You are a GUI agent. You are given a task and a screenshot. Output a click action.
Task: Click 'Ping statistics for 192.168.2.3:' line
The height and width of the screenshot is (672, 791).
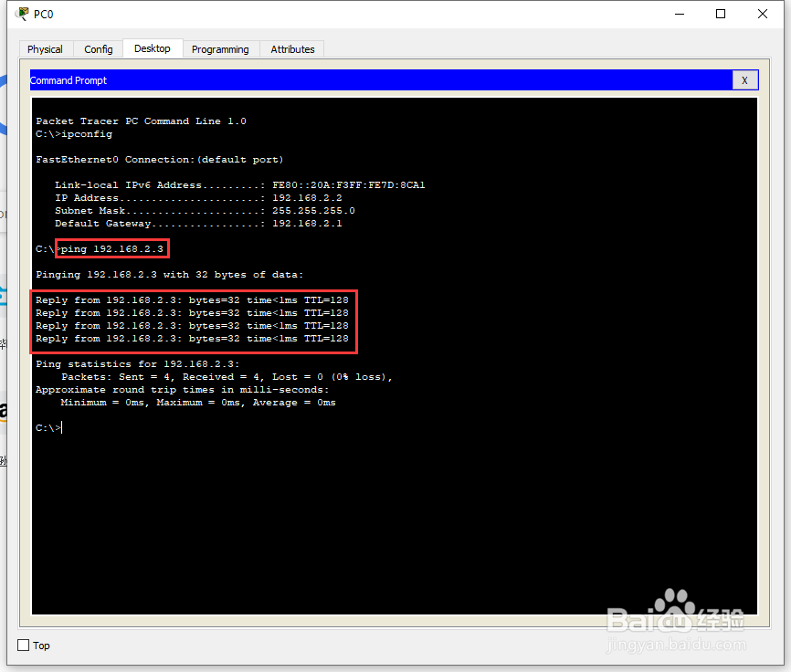[138, 364]
